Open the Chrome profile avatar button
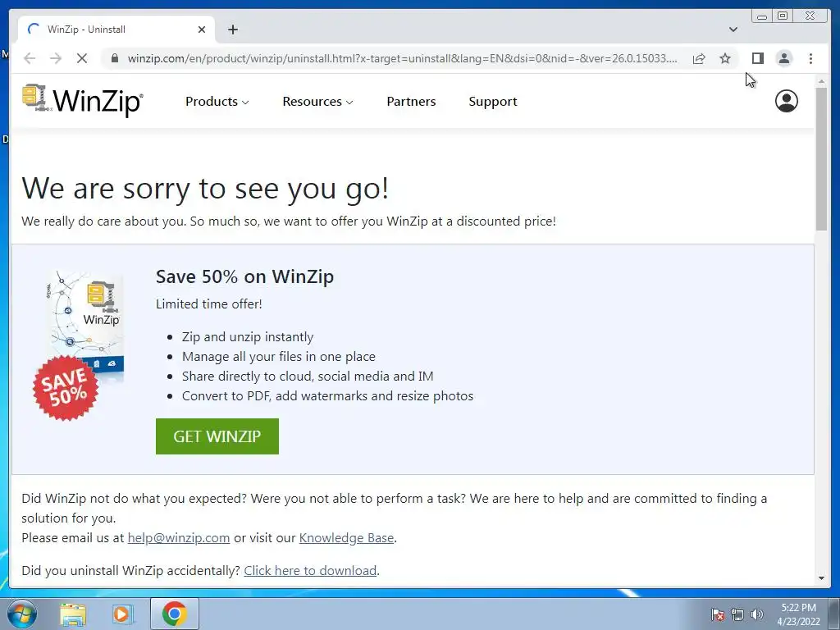 coord(783,58)
